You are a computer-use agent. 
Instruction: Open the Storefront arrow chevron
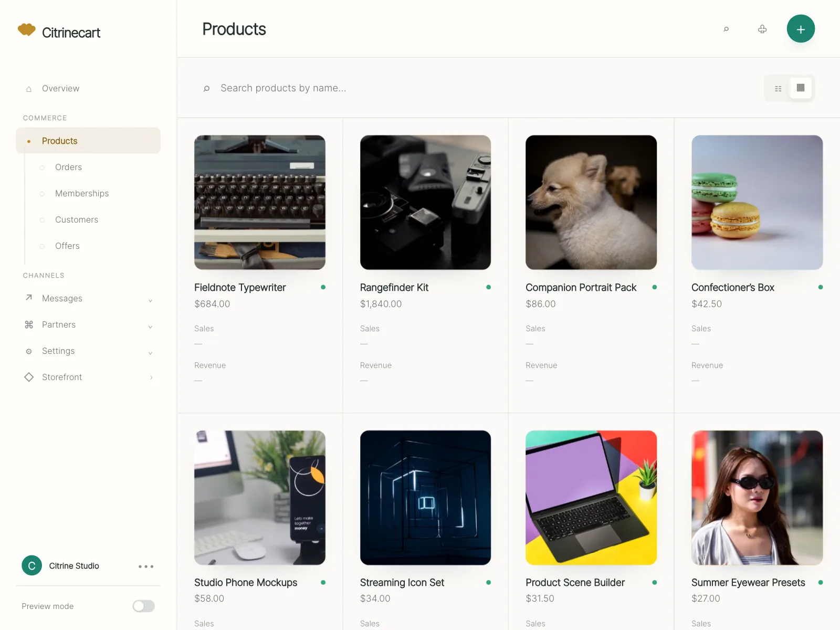click(x=151, y=377)
